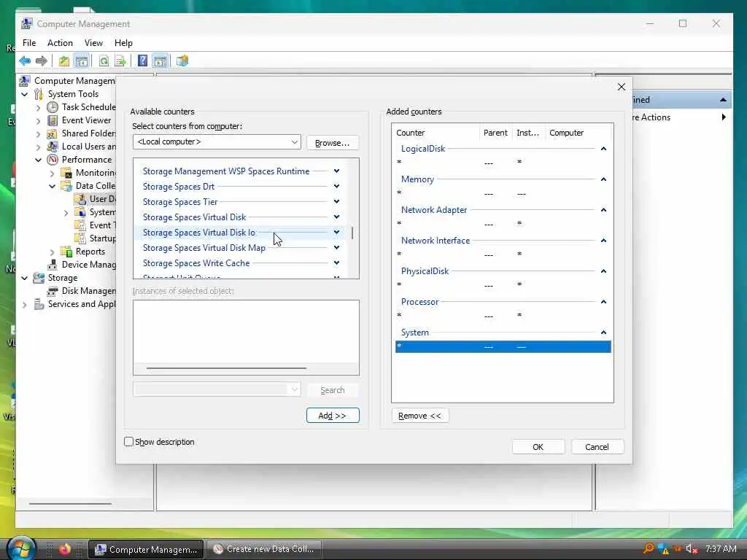Select Monitoring Tools icon in tree
Viewport: 747px width, 560px height.
[x=66, y=173]
